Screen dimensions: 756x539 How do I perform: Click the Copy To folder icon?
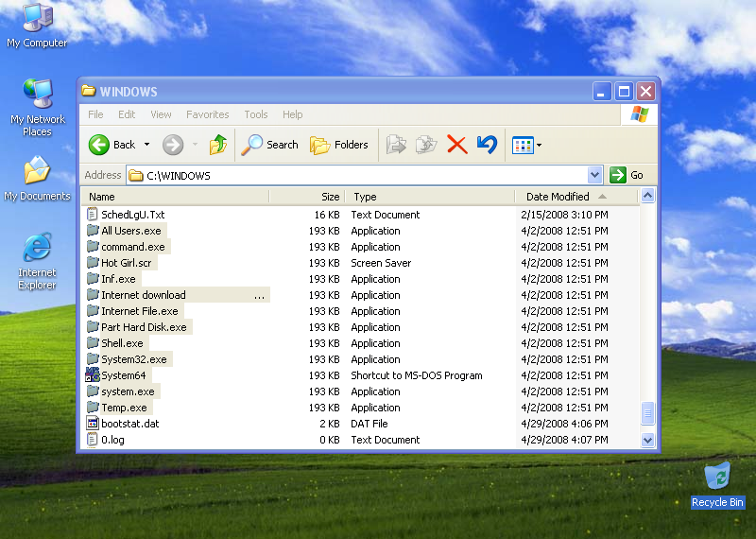coord(426,145)
